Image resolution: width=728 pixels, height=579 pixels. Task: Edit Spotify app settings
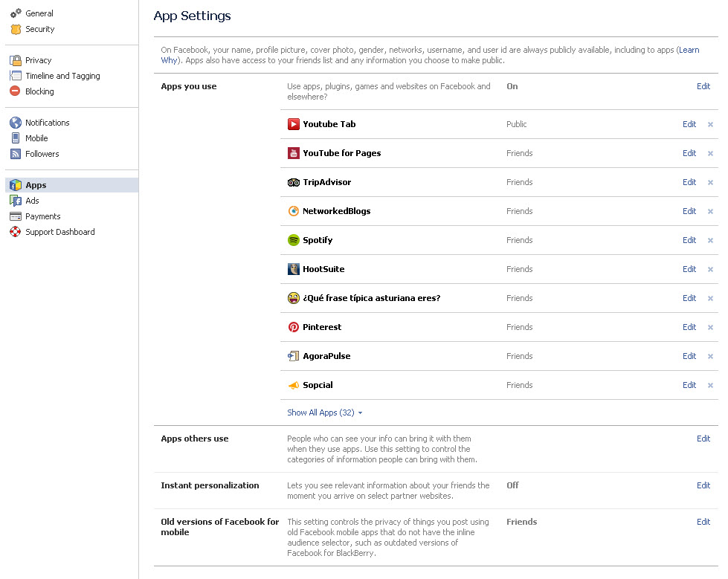click(689, 240)
